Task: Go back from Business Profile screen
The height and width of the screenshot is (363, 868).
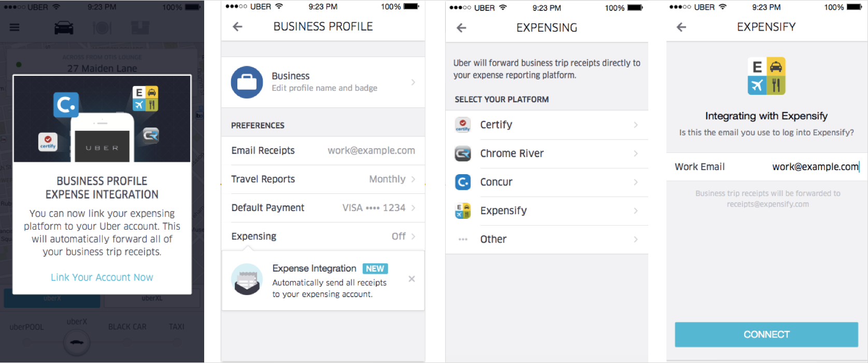Action: [237, 27]
